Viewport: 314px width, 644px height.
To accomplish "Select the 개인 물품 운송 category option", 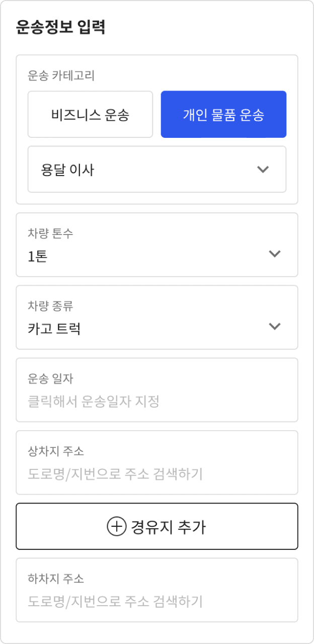I will (x=223, y=115).
